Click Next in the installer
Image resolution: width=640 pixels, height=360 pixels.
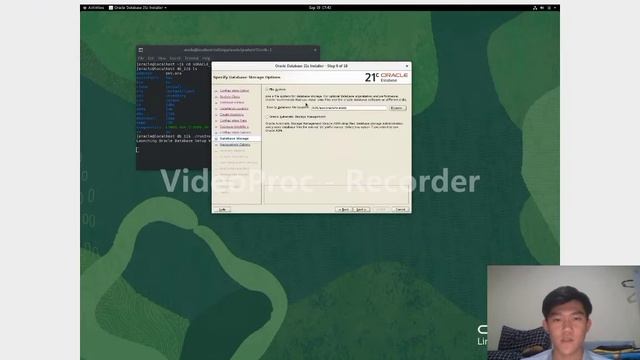coord(361,209)
